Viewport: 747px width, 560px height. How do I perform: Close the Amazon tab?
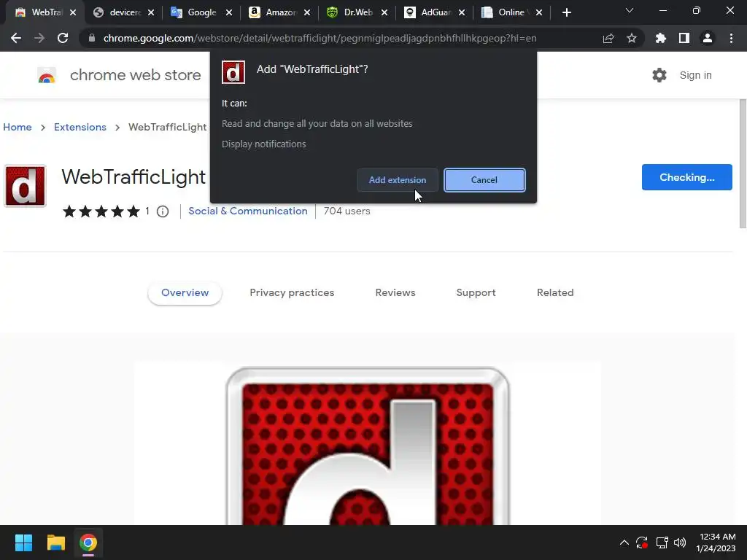point(307,13)
